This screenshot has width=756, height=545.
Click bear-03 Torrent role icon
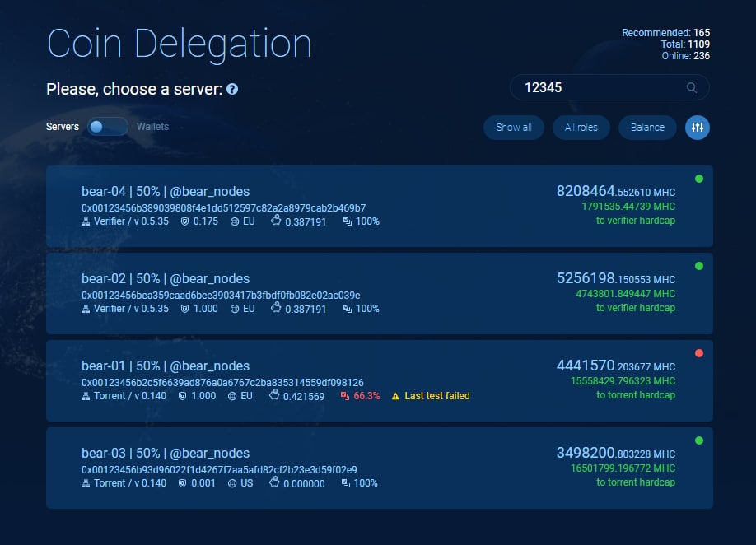click(x=86, y=483)
